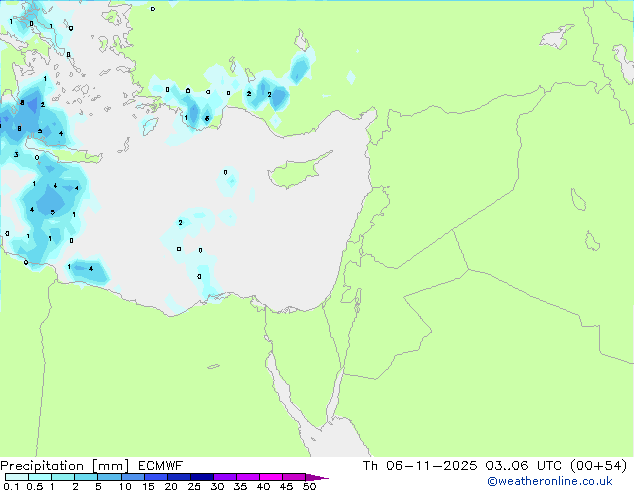The width and height of the screenshot is (634, 490).
Task: Click the 'Precipitation [mm]' title text
Action: pyautogui.click(x=65, y=466)
